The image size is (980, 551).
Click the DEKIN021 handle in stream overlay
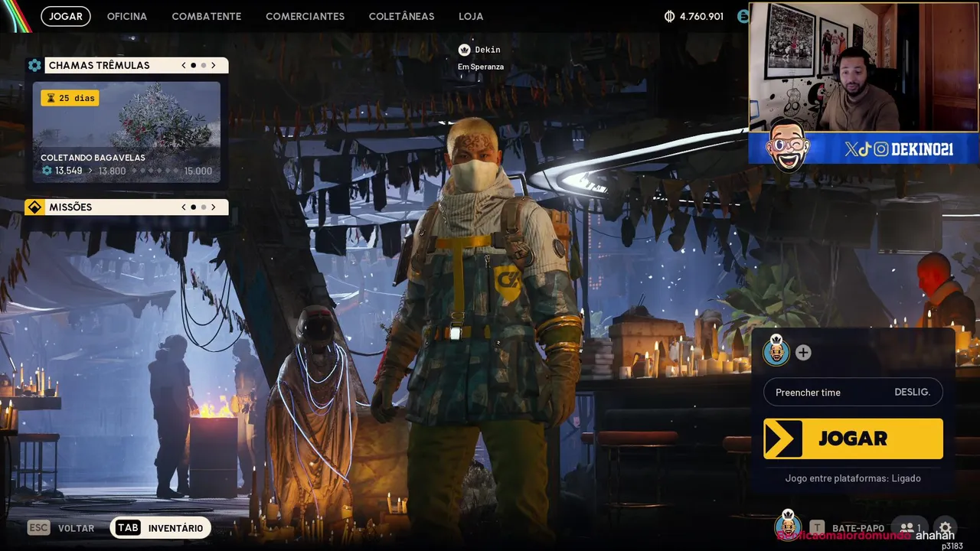[922, 149]
